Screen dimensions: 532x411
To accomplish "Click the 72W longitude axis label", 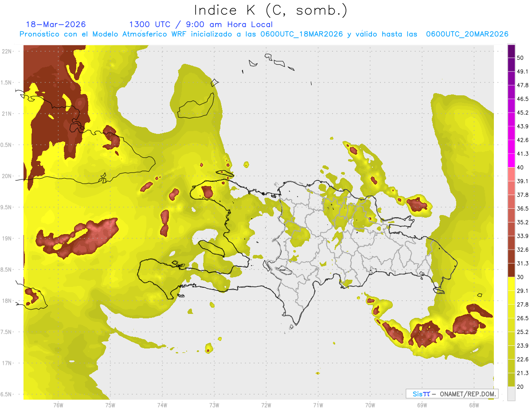I will [x=266, y=405].
